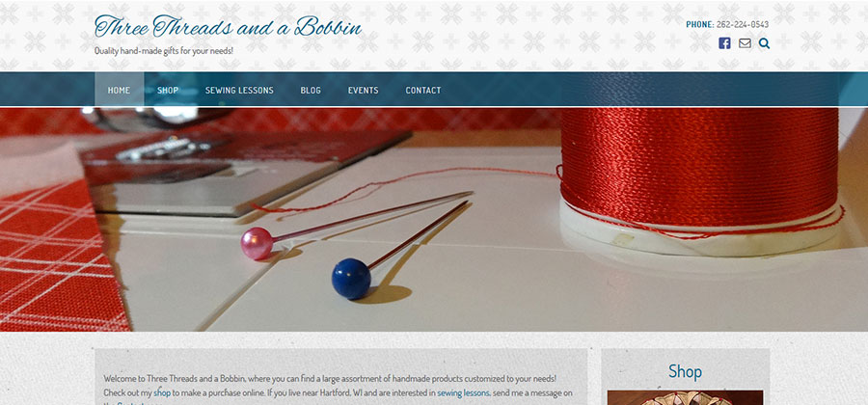The height and width of the screenshot is (405, 868).
Task: Click the tagline "Quality hand-made gifts"
Action: point(164,50)
